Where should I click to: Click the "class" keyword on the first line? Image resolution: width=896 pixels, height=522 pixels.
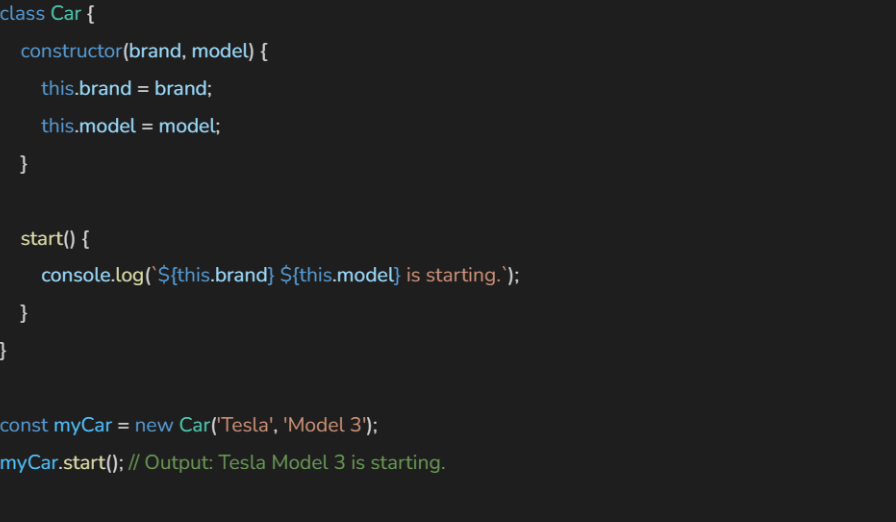pyautogui.click(x=23, y=14)
